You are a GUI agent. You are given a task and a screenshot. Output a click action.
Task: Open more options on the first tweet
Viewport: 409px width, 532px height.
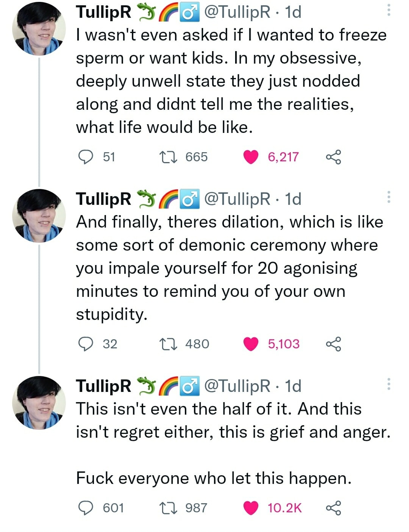click(389, 10)
